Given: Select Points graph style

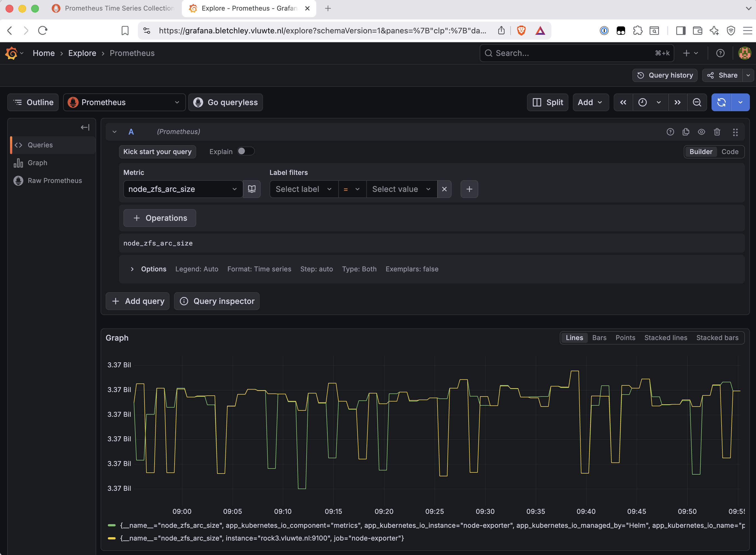Looking at the screenshot, I should [625, 338].
